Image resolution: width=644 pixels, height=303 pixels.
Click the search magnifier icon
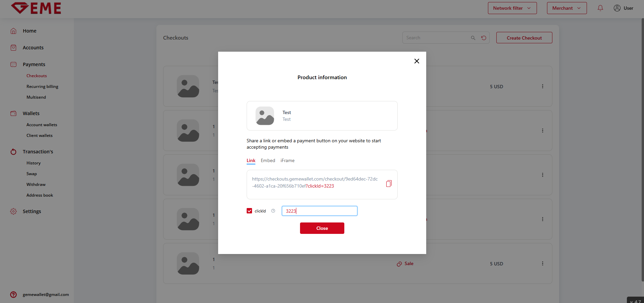click(x=473, y=38)
